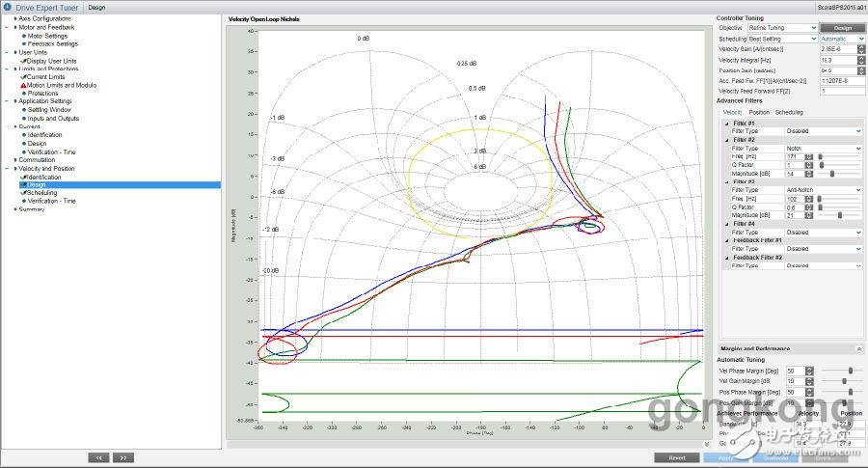The image size is (868, 468).
Task: Click the Velocity Integral [Hz] input field
Action: click(840, 60)
